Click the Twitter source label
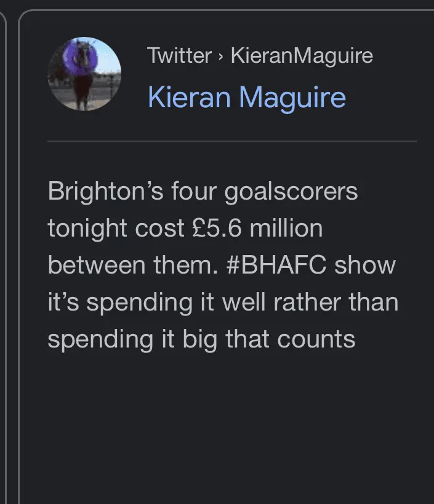This screenshot has width=434, height=504. point(179,55)
